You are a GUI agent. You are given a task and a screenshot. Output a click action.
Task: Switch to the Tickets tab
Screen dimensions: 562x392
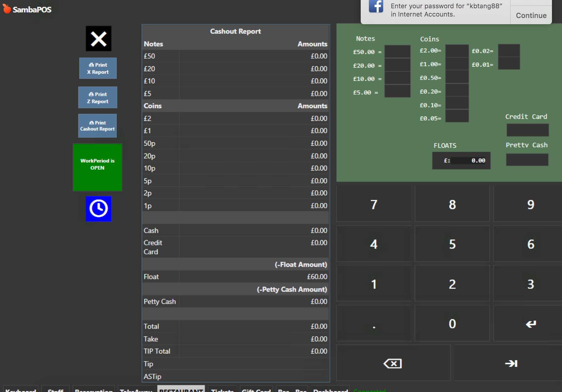click(x=222, y=389)
